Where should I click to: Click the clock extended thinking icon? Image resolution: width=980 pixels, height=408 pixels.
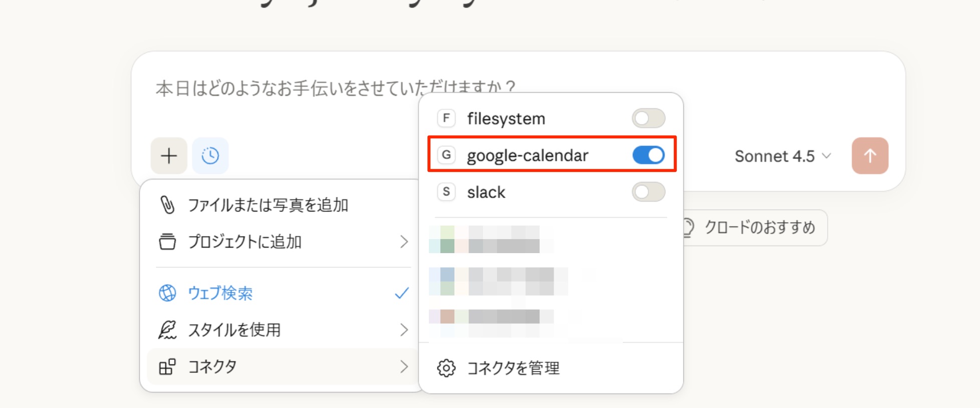[210, 156]
